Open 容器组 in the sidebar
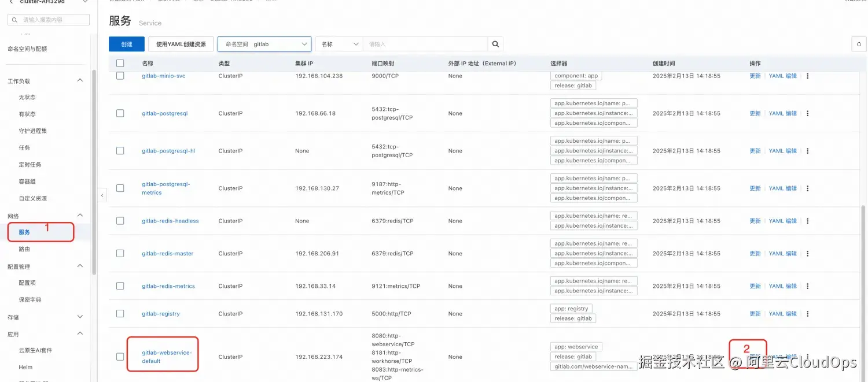This screenshot has height=382, width=868. coord(27,181)
